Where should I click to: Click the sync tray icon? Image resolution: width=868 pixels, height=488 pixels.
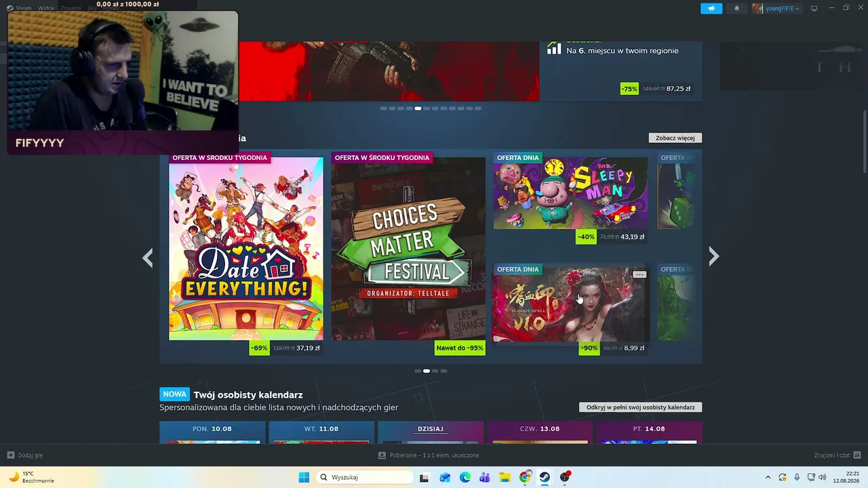(x=783, y=477)
